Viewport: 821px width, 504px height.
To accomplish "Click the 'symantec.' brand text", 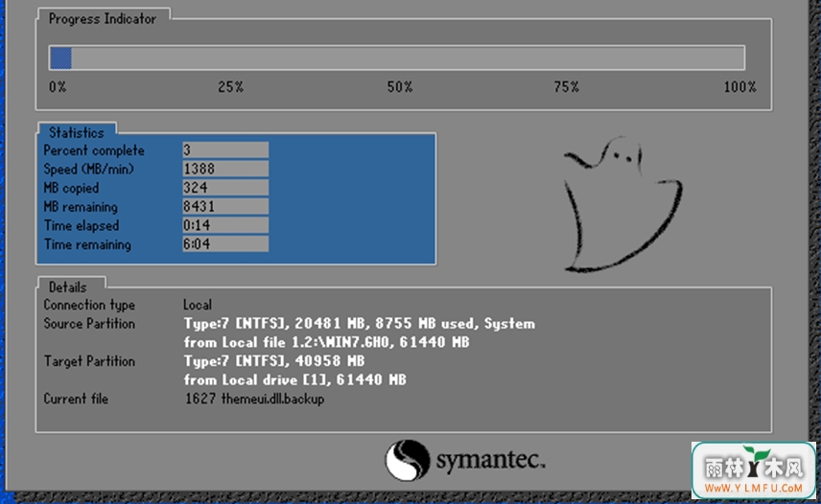I will 491,461.
